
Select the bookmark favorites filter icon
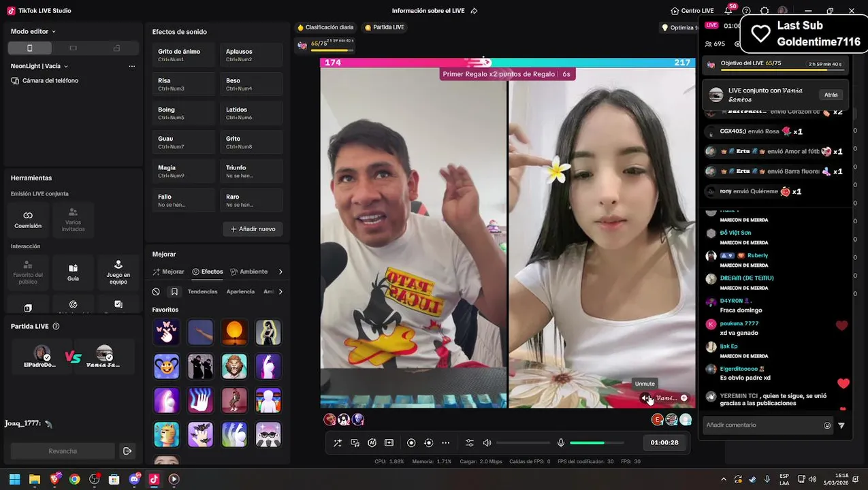click(174, 291)
